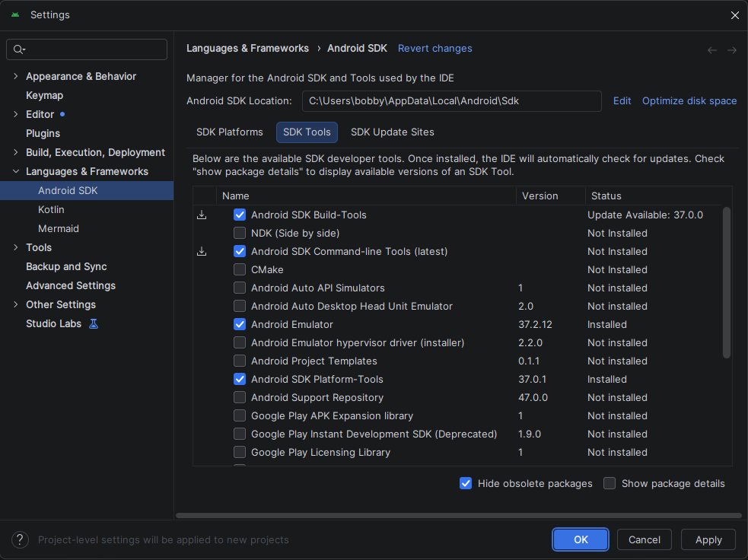Click Languages & Frameworks breadcrumb
This screenshot has width=748, height=560.
tap(247, 48)
